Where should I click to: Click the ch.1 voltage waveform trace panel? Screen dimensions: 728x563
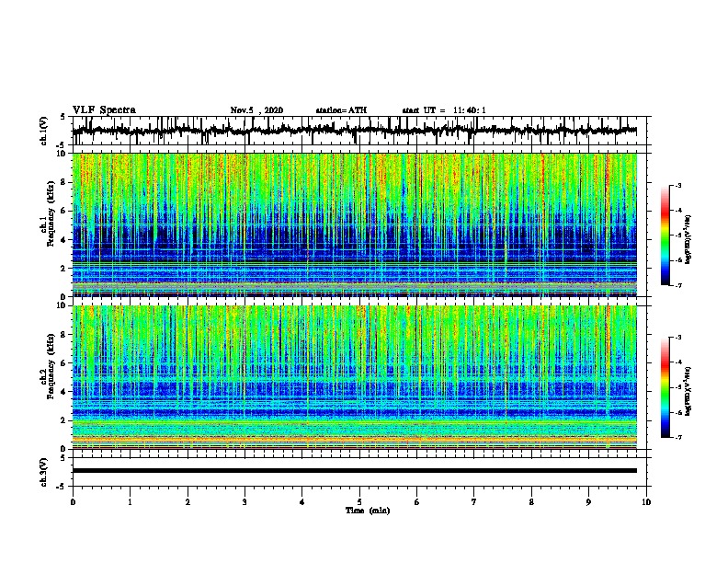coord(358,131)
